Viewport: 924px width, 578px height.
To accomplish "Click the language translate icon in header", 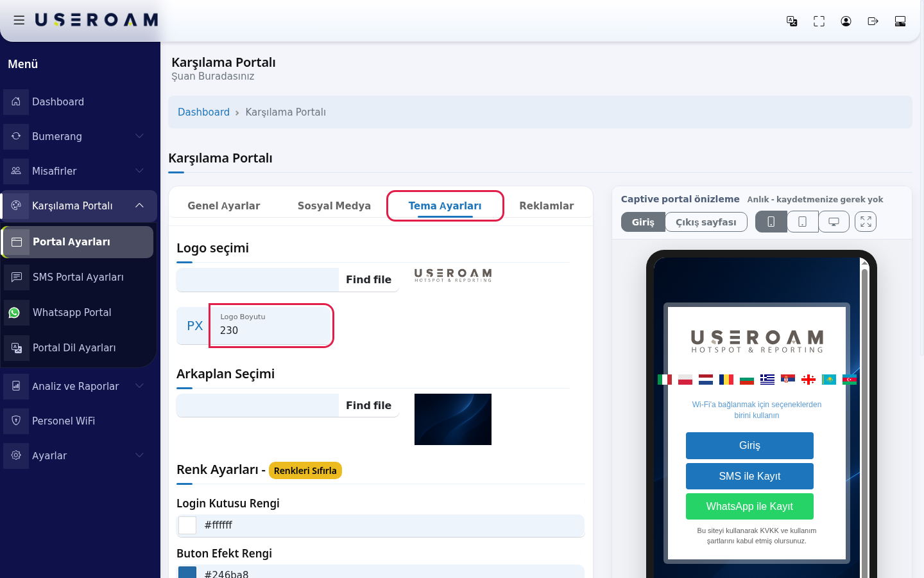I will [792, 21].
